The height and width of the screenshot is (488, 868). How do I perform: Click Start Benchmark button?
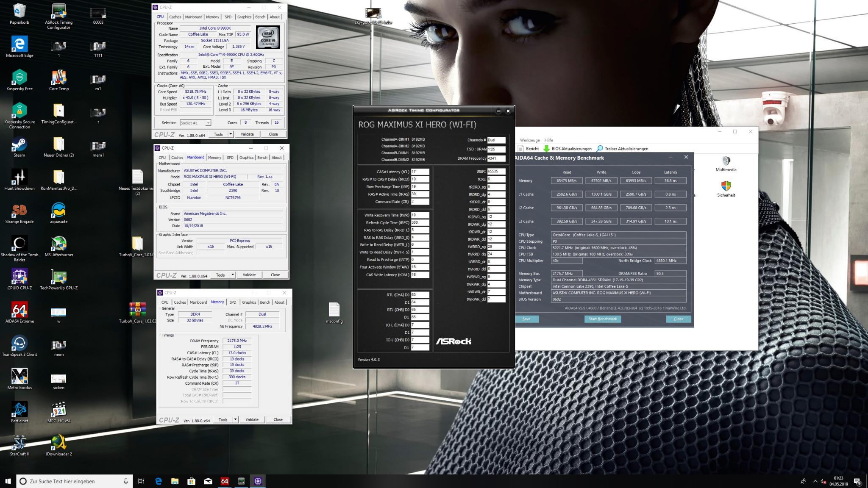point(602,319)
